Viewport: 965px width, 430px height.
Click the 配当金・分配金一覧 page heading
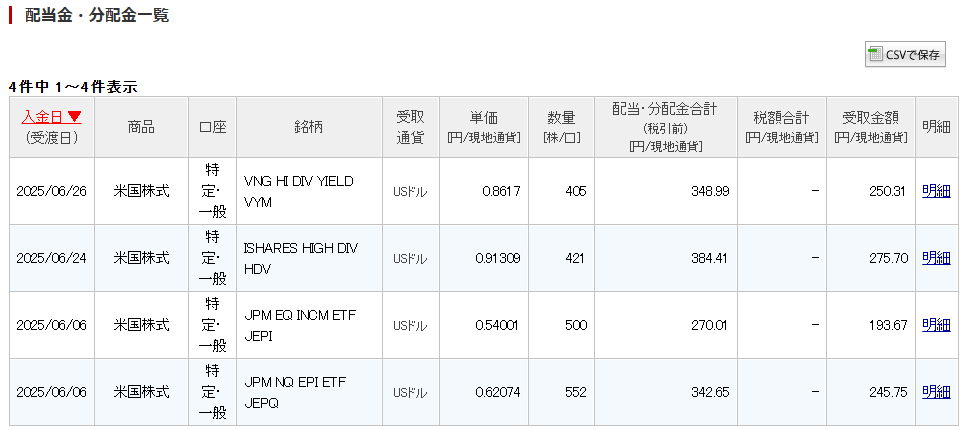(x=97, y=15)
